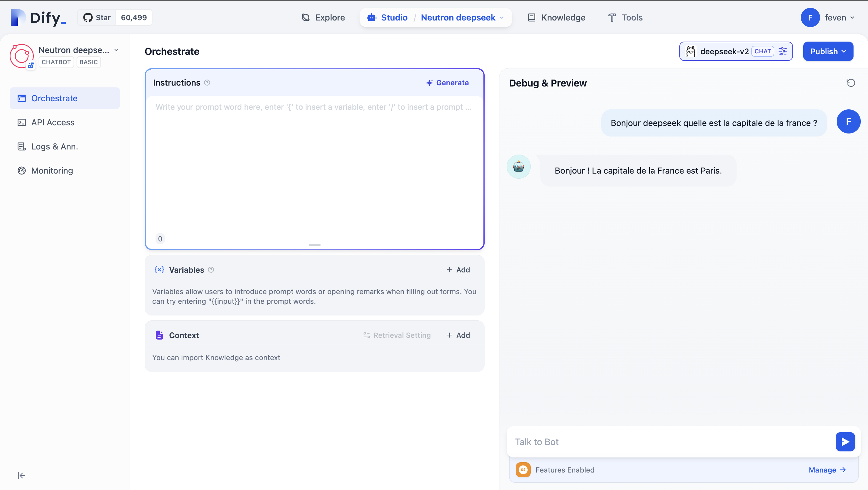Image resolution: width=868 pixels, height=490 pixels.
Task: Open the Tools tab
Action: 625,17
